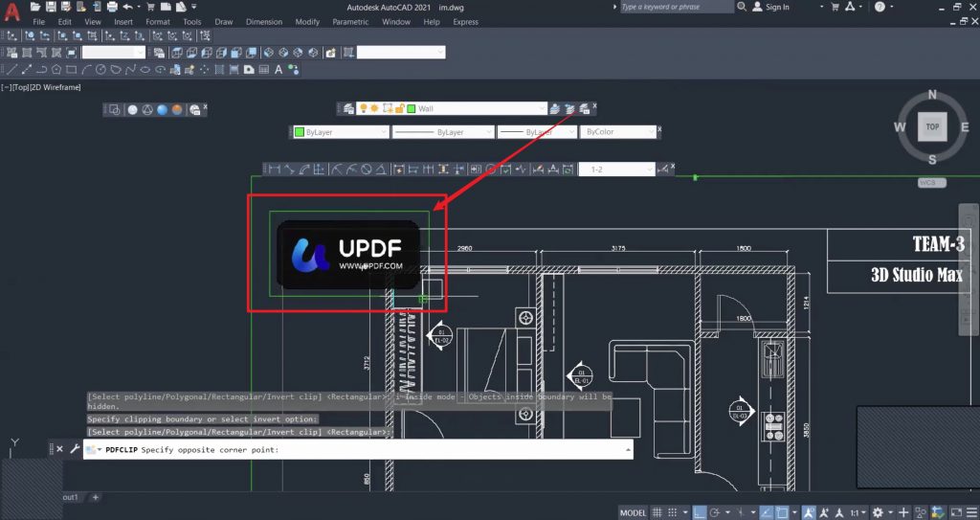Open the Format menu
Screen dimensions: 980x520
(158, 22)
